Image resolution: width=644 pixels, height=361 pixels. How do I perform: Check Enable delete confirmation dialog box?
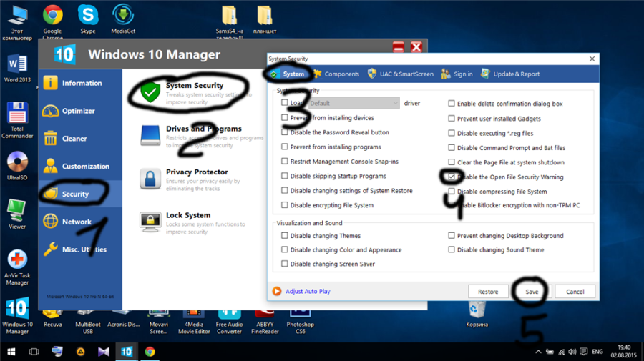point(452,104)
